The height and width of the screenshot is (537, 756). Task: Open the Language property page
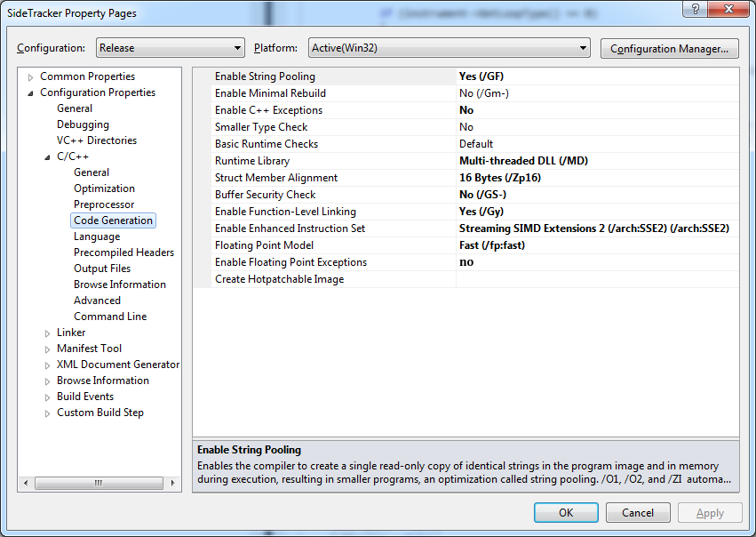[x=97, y=236]
